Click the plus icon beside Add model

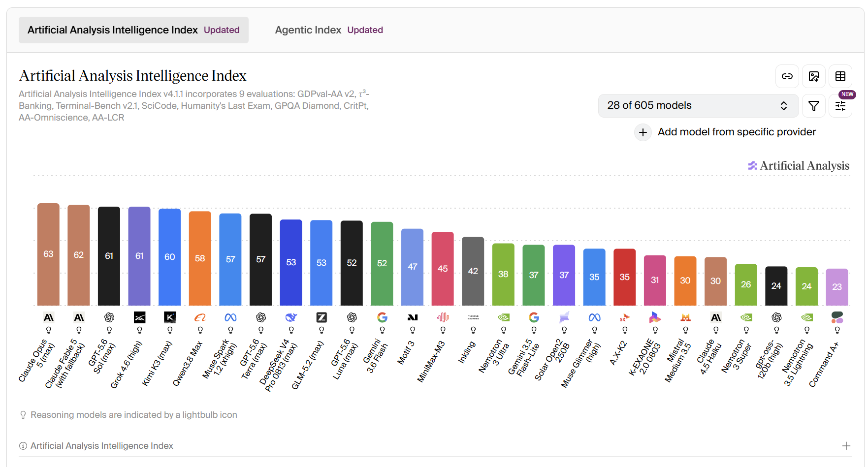[643, 132]
